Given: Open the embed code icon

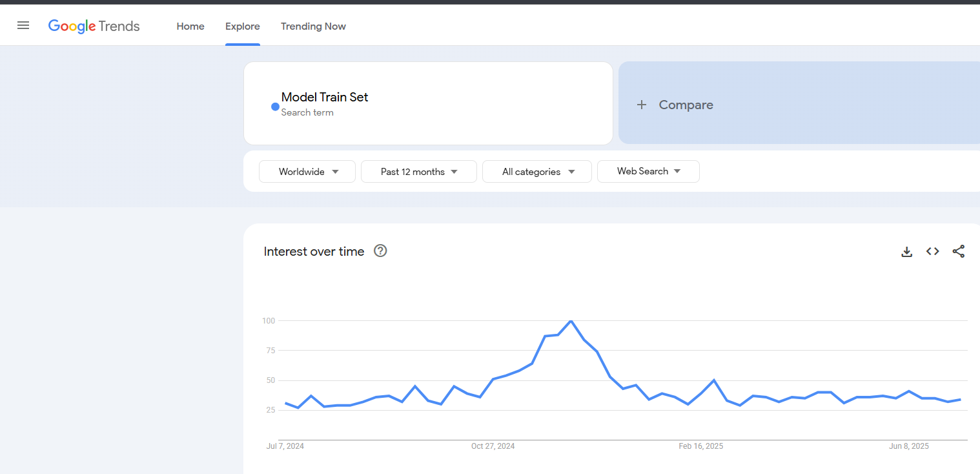Looking at the screenshot, I should click(x=932, y=252).
